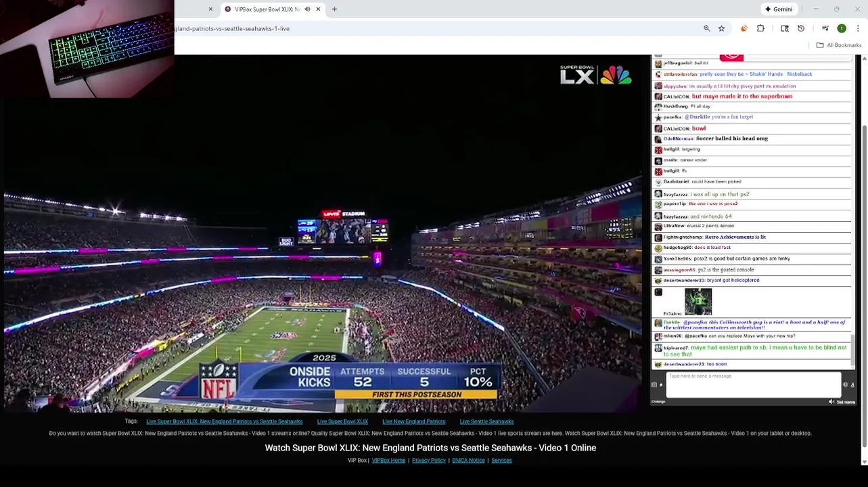Open the Gemini assistant button
Image resolution: width=868 pixels, height=487 pixels.
click(778, 9)
